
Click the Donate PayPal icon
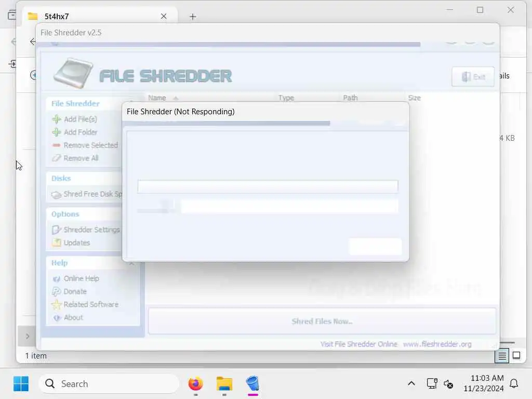click(56, 291)
